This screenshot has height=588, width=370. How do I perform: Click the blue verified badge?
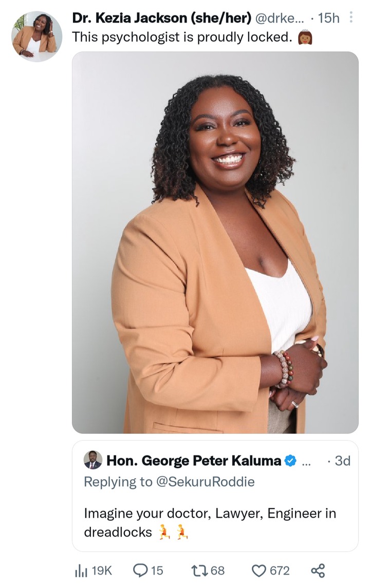(290, 461)
